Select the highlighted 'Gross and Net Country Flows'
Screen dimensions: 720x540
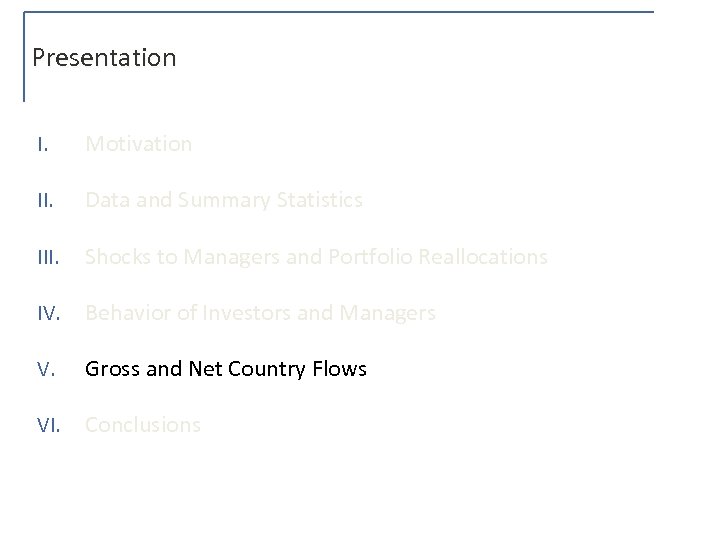[226, 369]
